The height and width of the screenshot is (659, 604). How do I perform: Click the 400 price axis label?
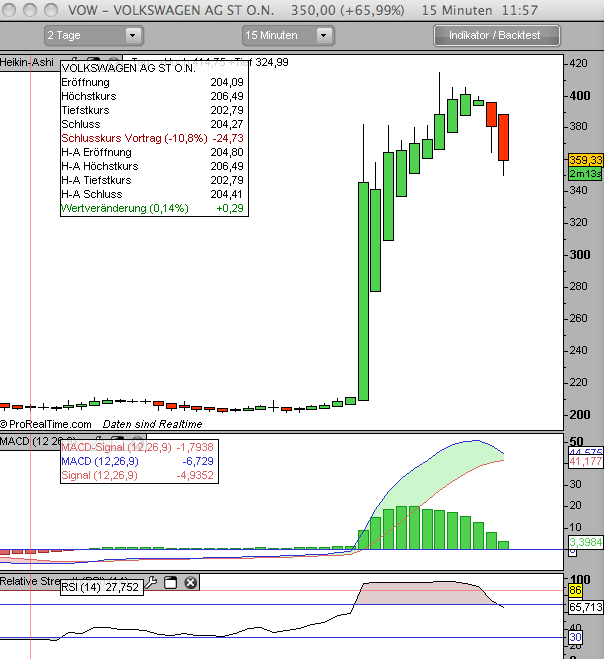tap(580, 96)
